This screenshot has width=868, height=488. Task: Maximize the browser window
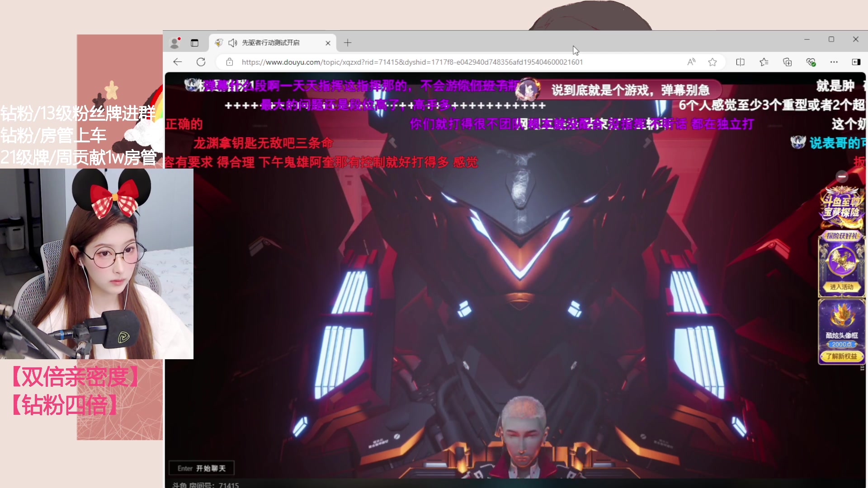pos(831,39)
